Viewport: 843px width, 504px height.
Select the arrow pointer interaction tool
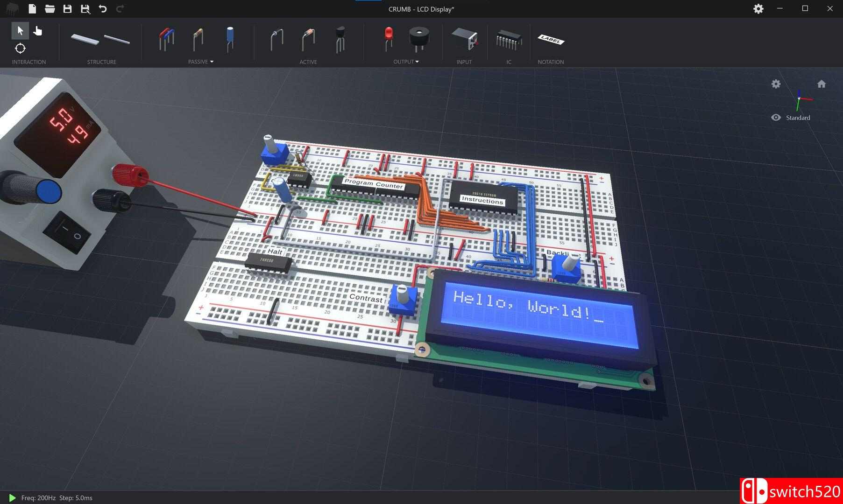tap(20, 31)
